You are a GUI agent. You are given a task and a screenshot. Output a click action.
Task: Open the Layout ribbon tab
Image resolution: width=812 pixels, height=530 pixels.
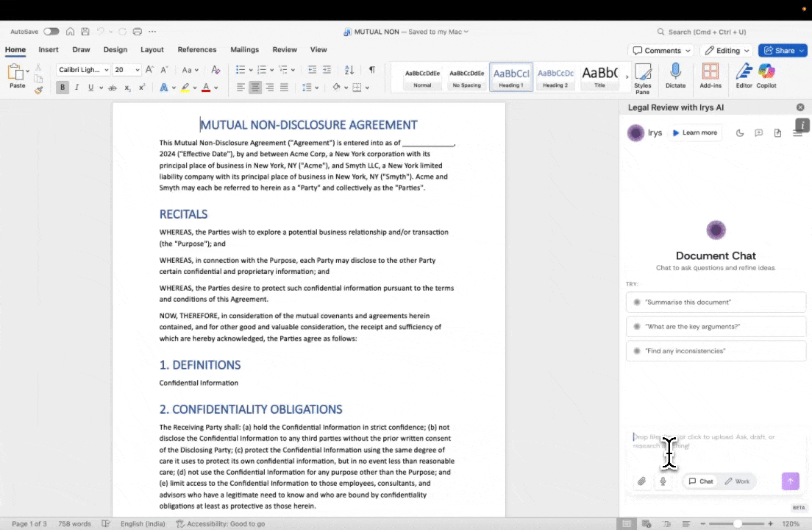152,50
